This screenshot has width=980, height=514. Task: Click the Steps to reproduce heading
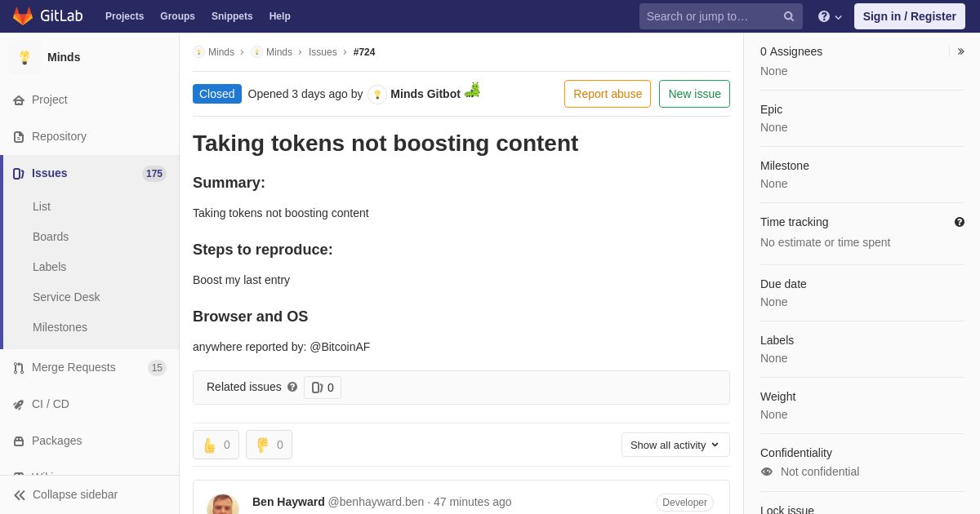263,250
